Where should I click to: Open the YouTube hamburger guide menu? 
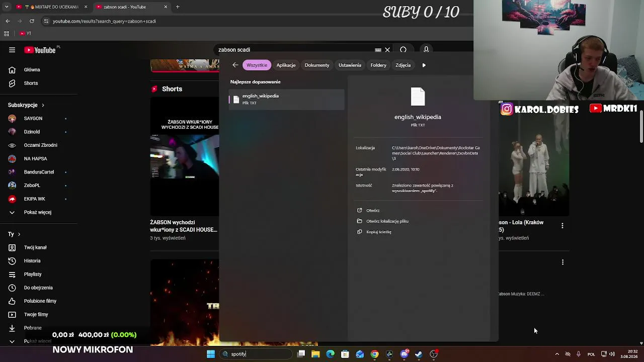click(x=12, y=50)
